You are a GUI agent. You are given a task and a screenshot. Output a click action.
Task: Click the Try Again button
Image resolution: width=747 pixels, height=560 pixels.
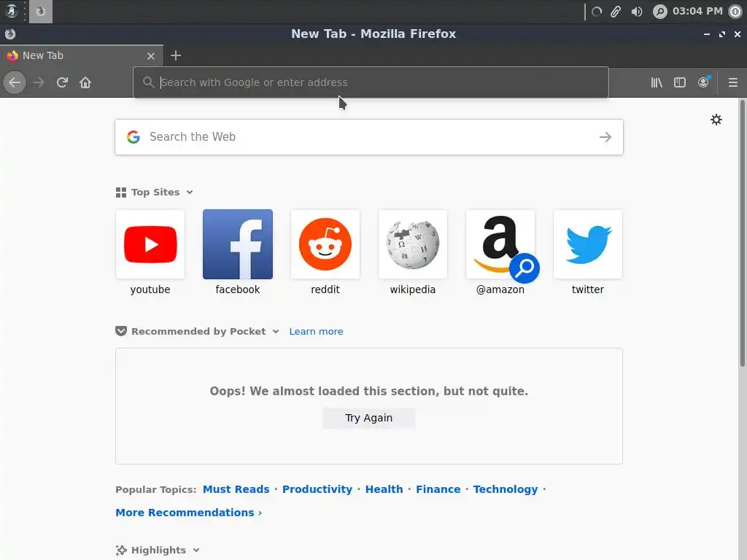point(368,418)
